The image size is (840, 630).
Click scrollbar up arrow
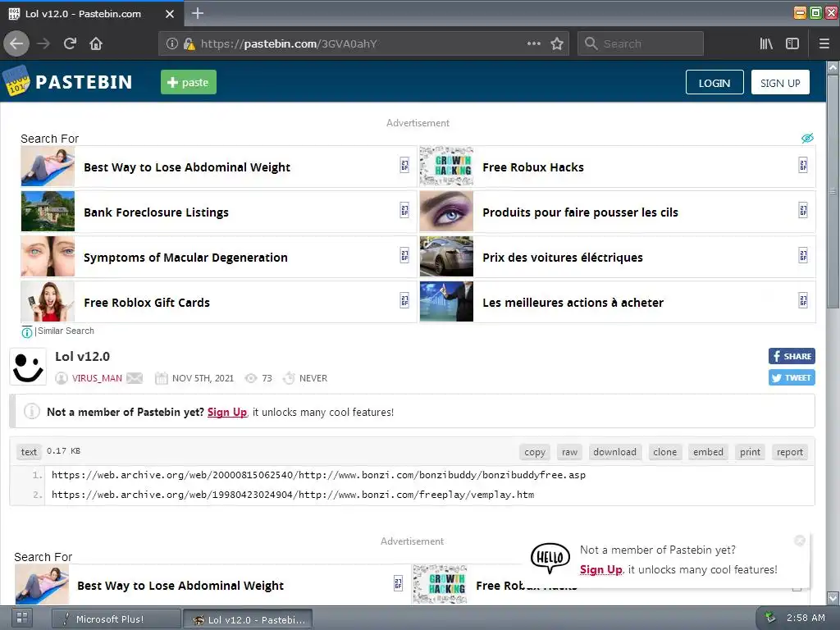point(833,68)
